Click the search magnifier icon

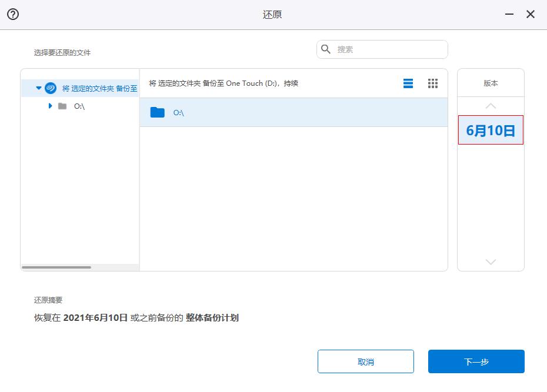pyautogui.click(x=326, y=49)
